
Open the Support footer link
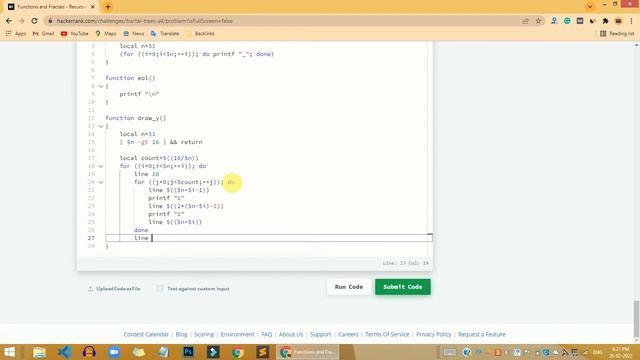[320, 334]
